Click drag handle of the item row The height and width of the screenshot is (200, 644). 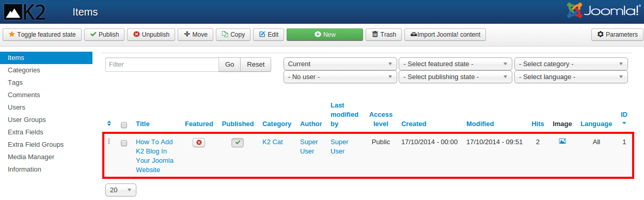click(x=109, y=141)
